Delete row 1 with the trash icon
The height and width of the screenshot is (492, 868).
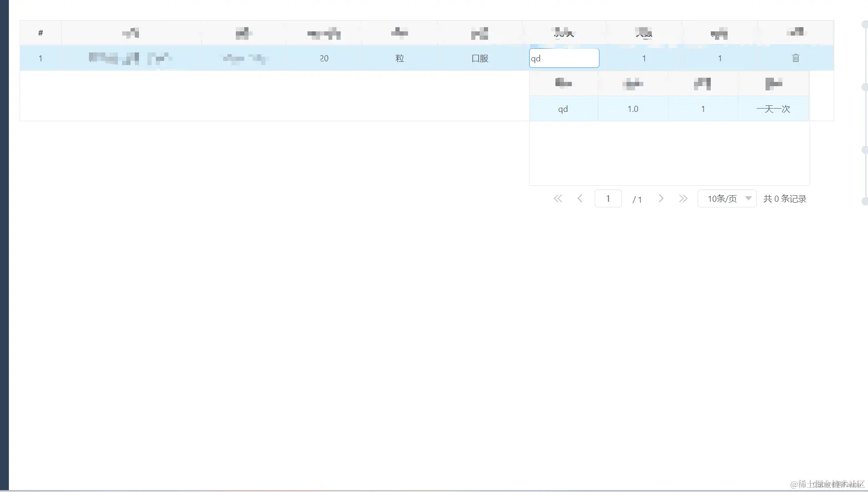tap(795, 58)
